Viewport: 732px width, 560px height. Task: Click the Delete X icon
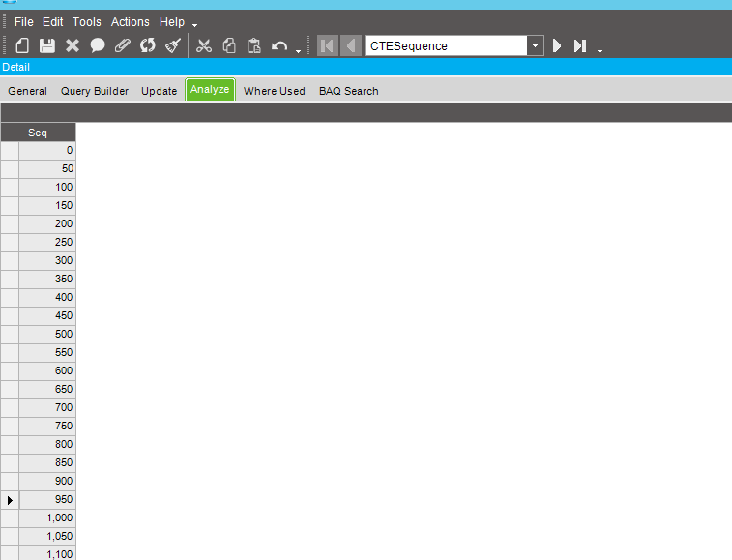[x=73, y=45]
